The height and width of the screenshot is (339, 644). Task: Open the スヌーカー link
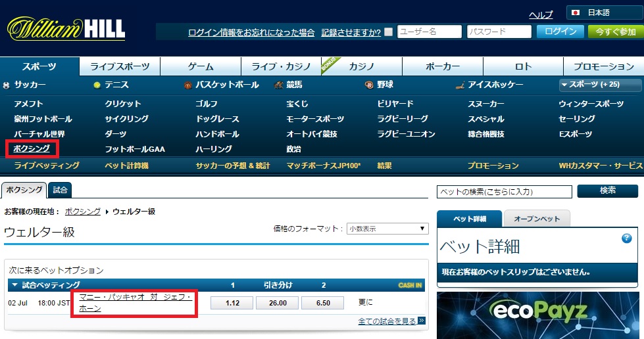[486, 104]
